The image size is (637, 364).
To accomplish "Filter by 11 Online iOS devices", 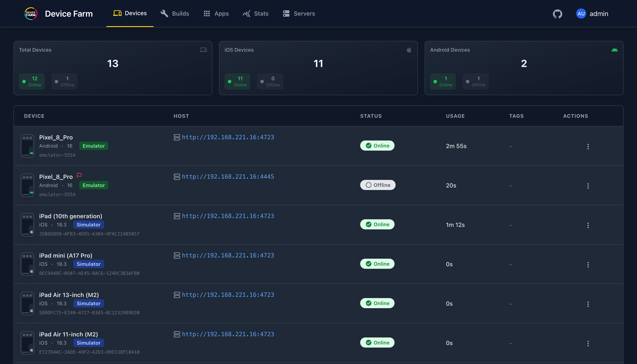I will tap(237, 82).
